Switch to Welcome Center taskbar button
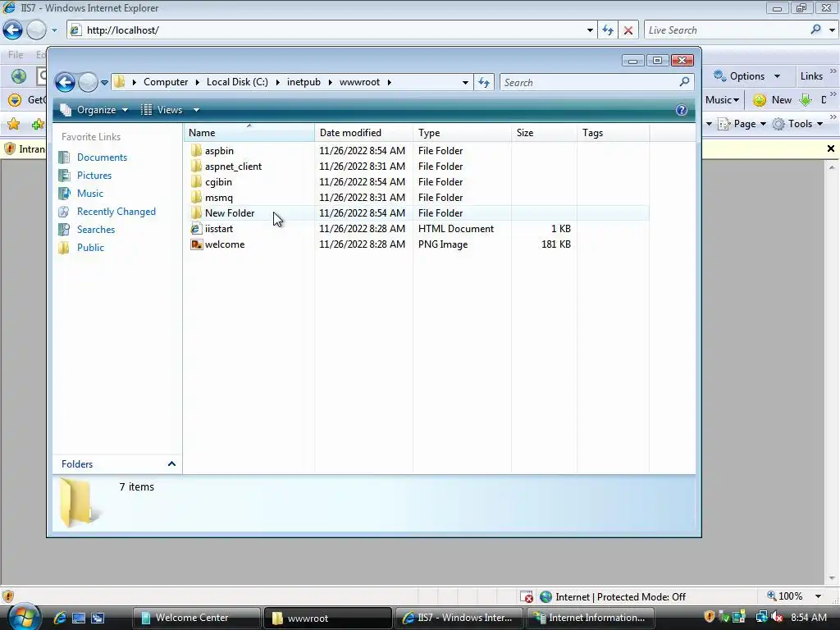 click(x=196, y=618)
